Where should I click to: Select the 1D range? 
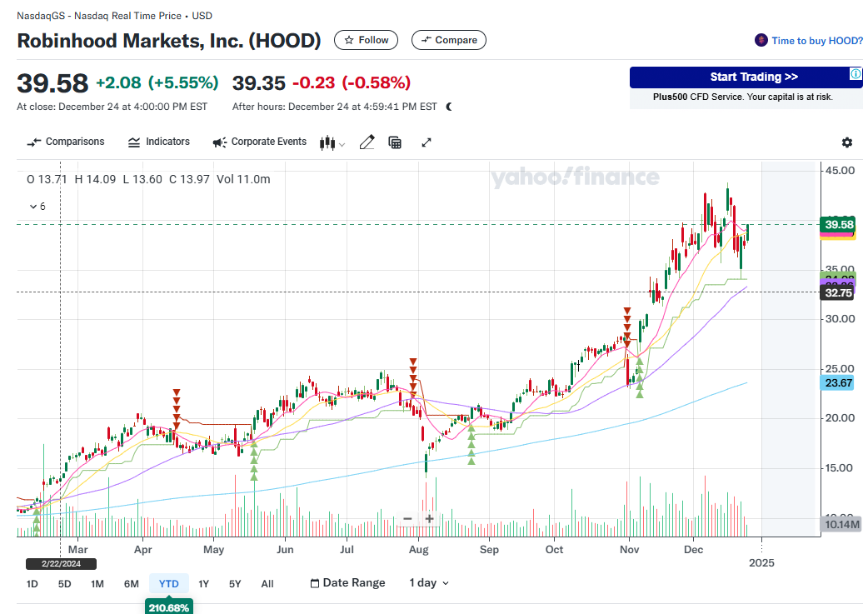(32, 583)
